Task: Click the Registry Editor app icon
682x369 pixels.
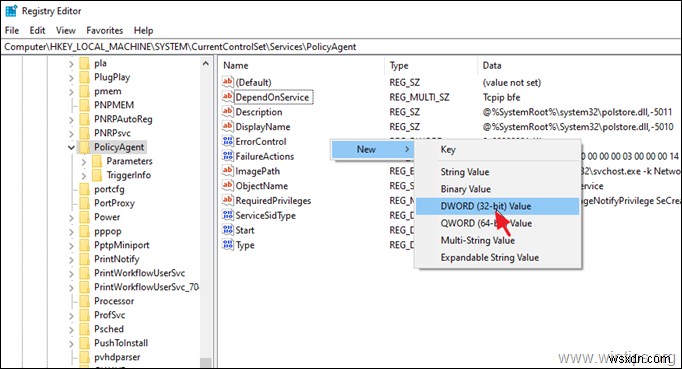Action: click(11, 11)
